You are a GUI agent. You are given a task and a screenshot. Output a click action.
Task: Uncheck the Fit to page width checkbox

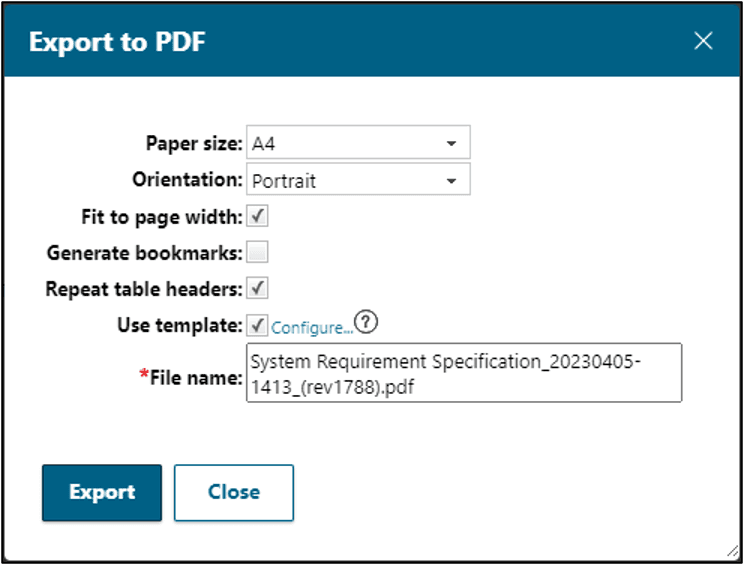(257, 216)
